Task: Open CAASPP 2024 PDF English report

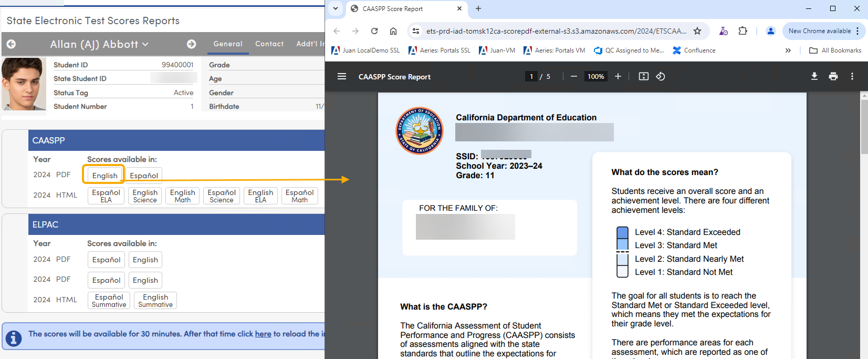Action: coord(104,175)
